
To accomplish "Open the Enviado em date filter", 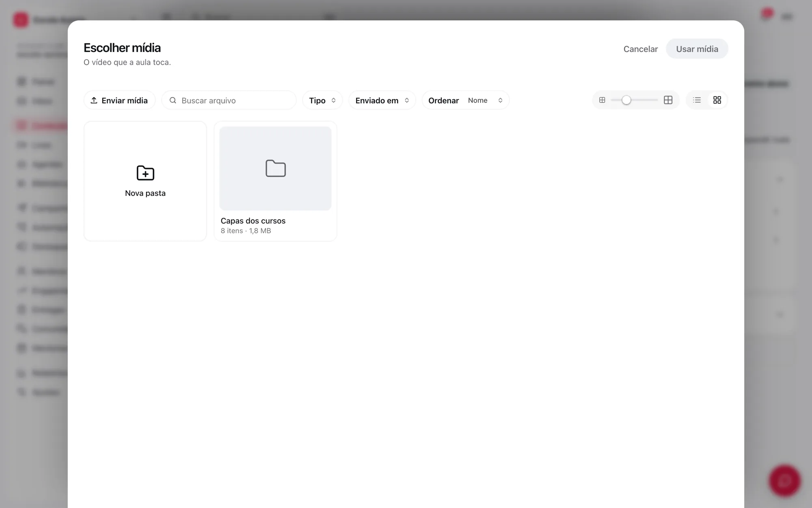I will click(382, 100).
